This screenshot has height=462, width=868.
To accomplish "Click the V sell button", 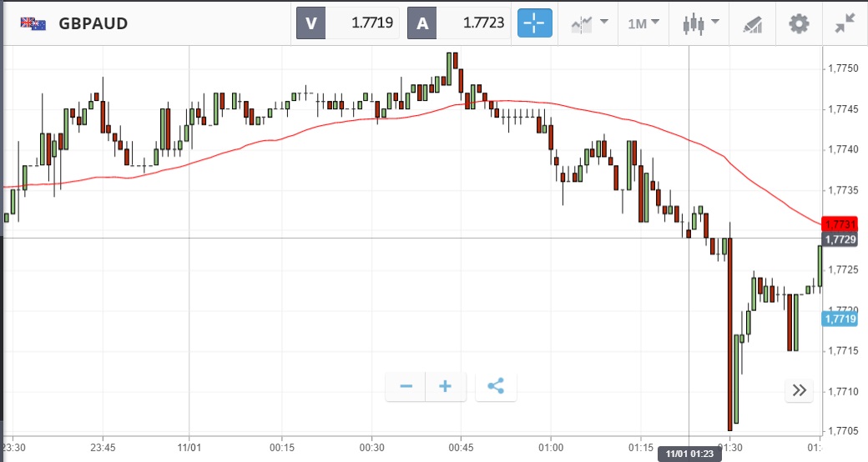I will click(311, 23).
